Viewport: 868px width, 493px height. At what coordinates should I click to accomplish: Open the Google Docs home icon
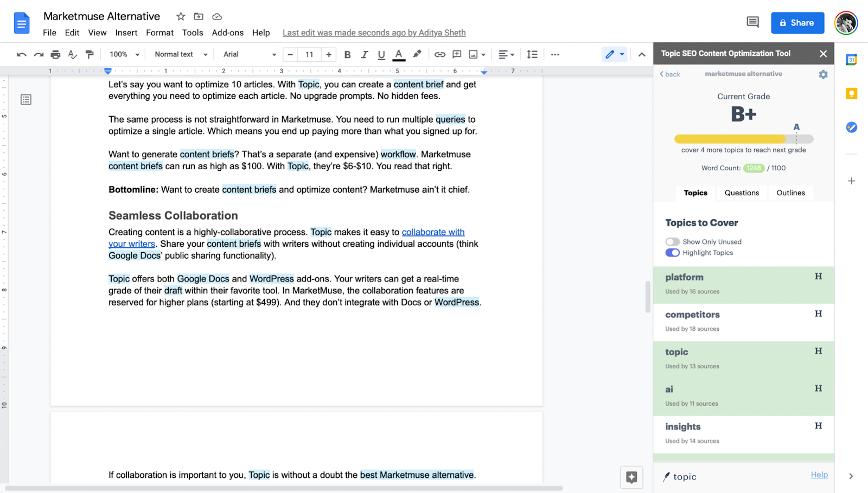pos(22,23)
